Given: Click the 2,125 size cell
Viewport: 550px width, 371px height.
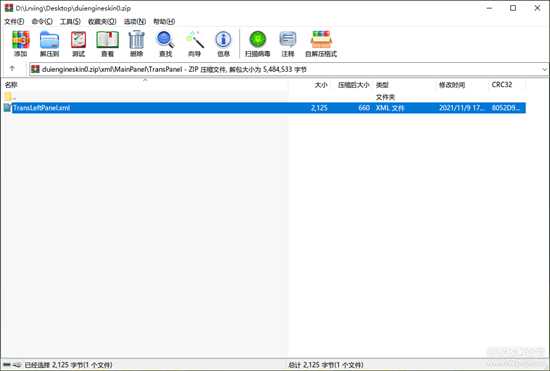Looking at the screenshot, I should (x=319, y=108).
